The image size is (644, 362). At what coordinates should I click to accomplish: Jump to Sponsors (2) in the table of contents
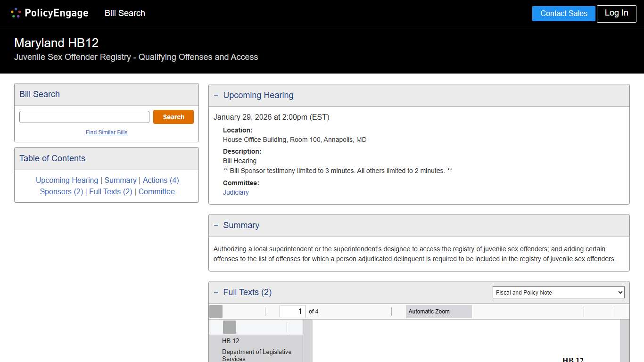point(61,191)
